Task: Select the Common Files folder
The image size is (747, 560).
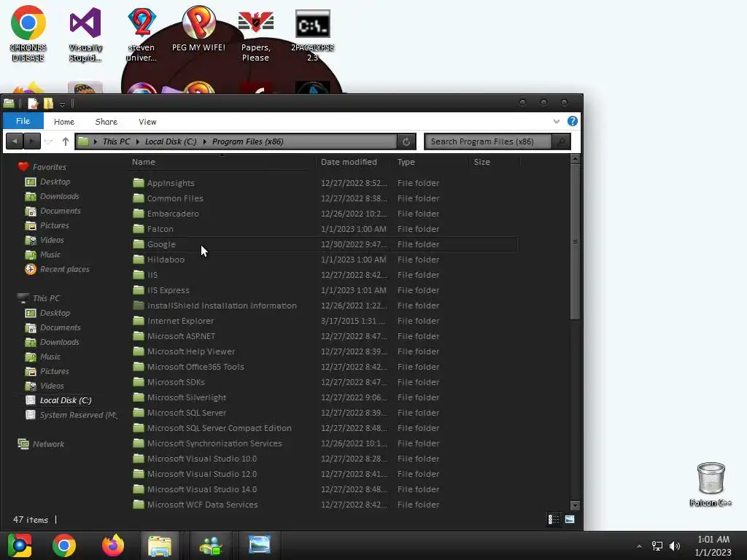Action: [324, 198]
